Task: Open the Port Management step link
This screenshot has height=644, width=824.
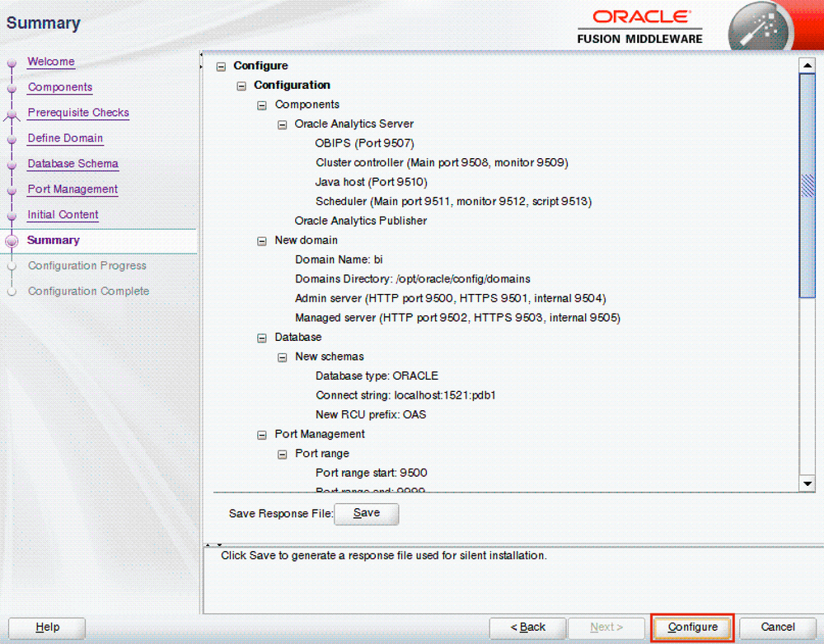Action: point(73,189)
